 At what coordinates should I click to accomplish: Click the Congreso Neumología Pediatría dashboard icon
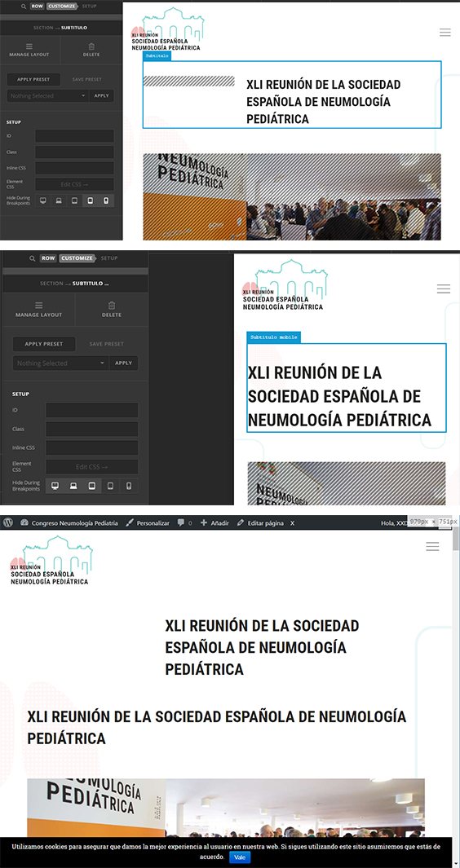(x=24, y=522)
